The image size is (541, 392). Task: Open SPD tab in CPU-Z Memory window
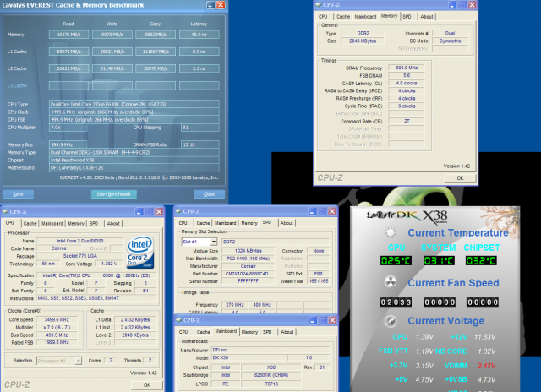(407, 17)
